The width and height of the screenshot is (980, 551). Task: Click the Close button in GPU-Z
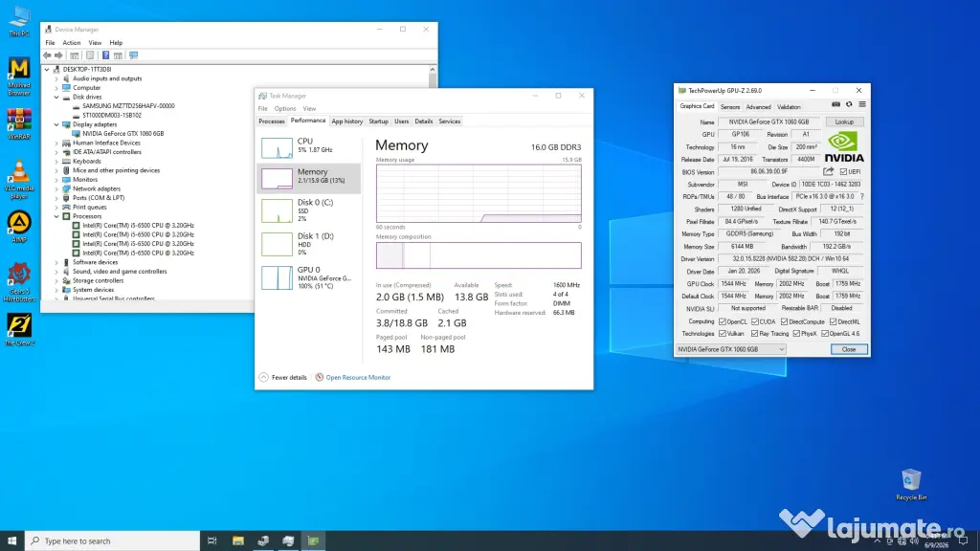pos(849,349)
